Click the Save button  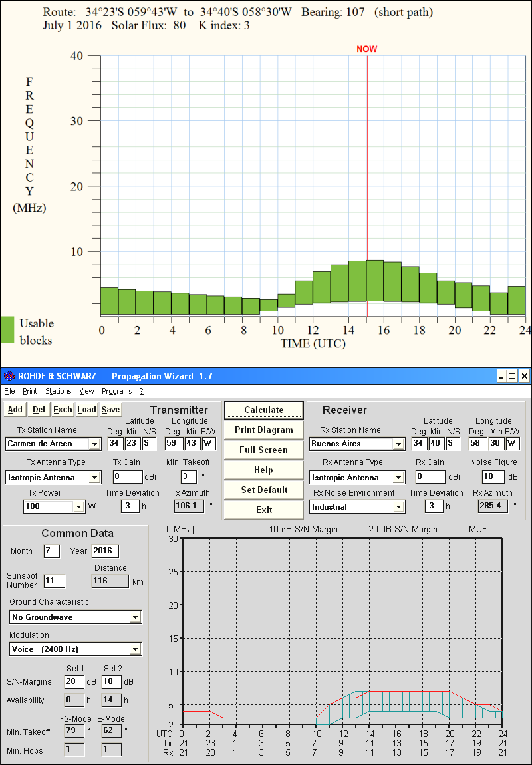pos(110,410)
